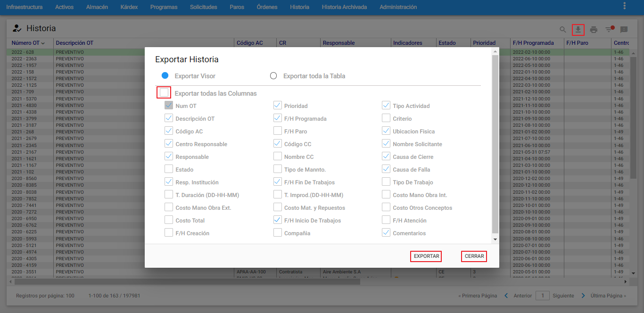Screen dimensions: 644x313
Task: Select Exportar toda la Tabla option
Action: click(273, 76)
